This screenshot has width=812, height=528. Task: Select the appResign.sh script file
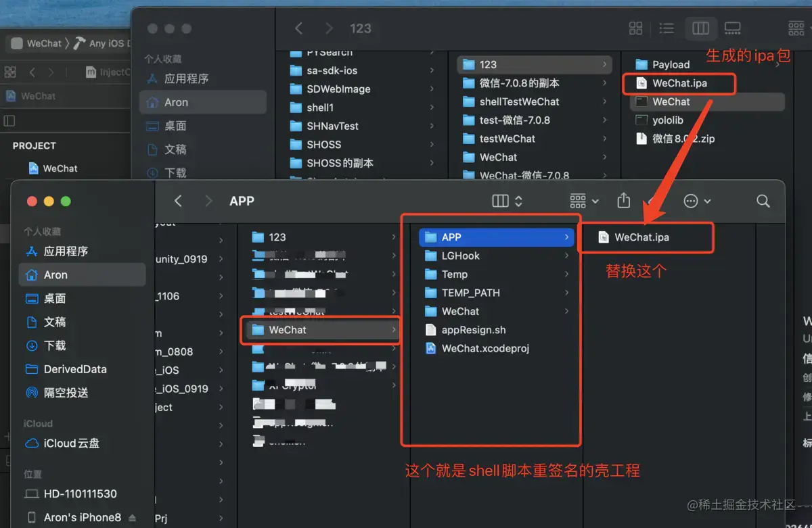tap(496, 330)
